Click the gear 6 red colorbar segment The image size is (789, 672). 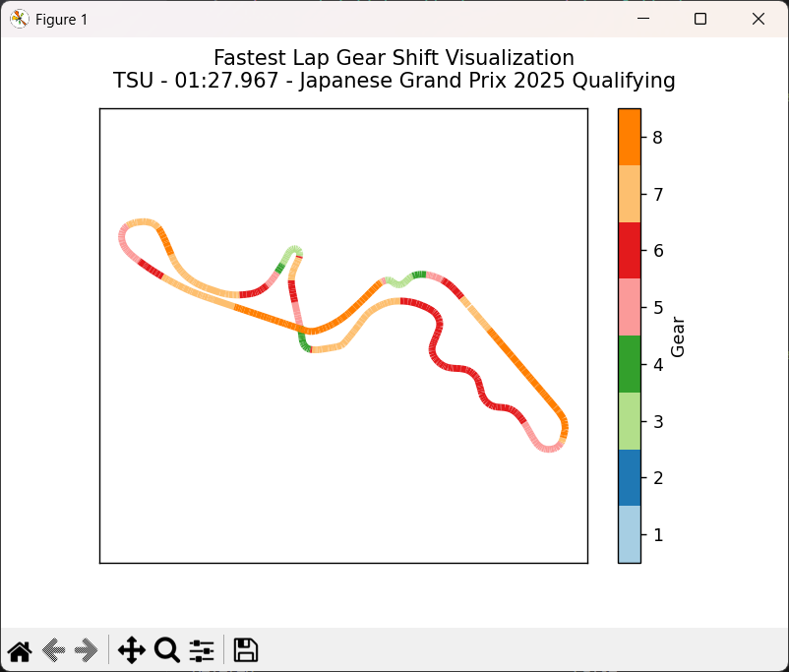(x=630, y=251)
